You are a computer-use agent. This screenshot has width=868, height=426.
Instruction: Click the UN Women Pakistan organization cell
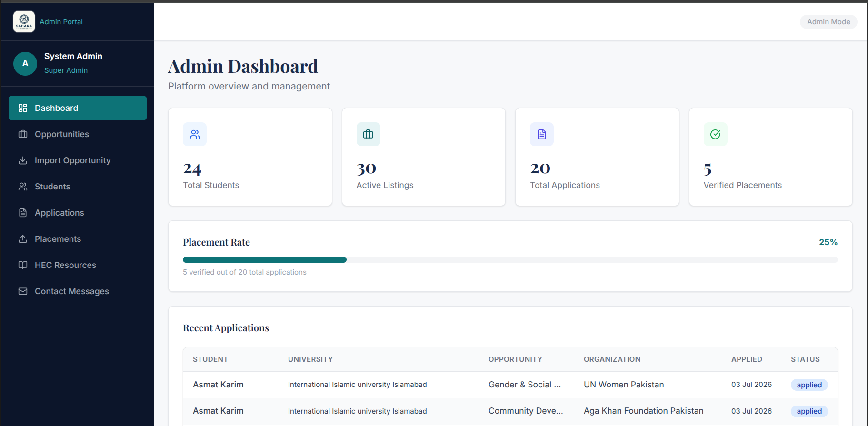coord(624,385)
